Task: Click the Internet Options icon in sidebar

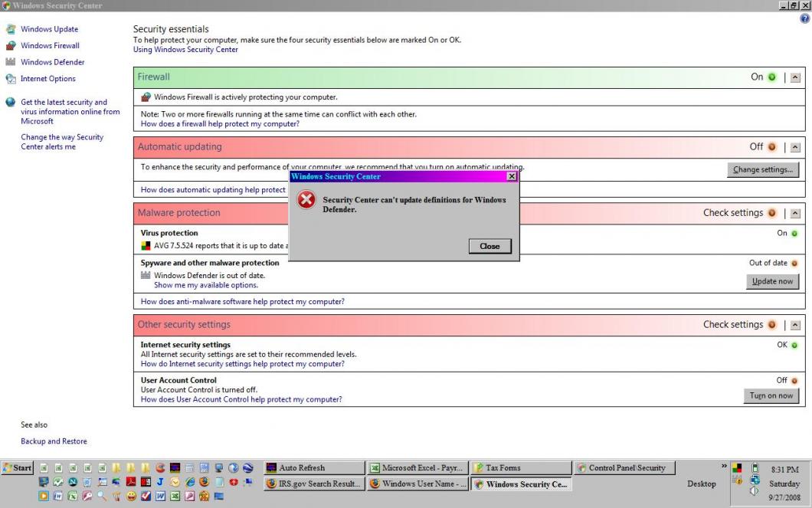Action: coord(11,79)
